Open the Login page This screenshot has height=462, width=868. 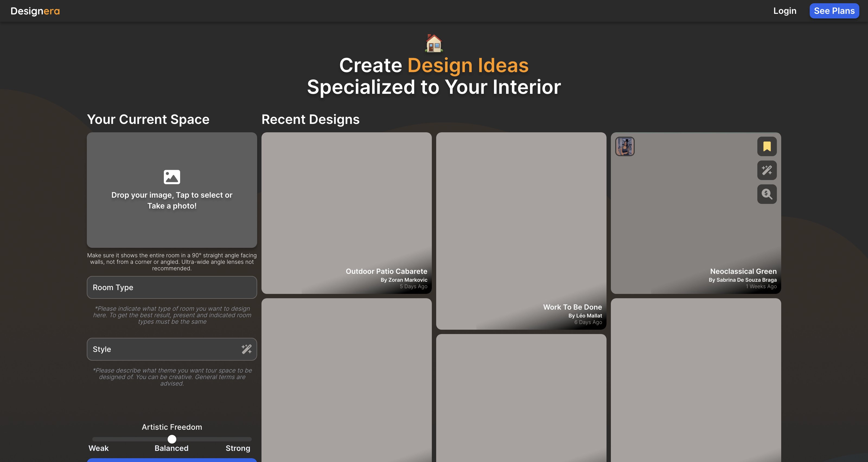pos(785,11)
